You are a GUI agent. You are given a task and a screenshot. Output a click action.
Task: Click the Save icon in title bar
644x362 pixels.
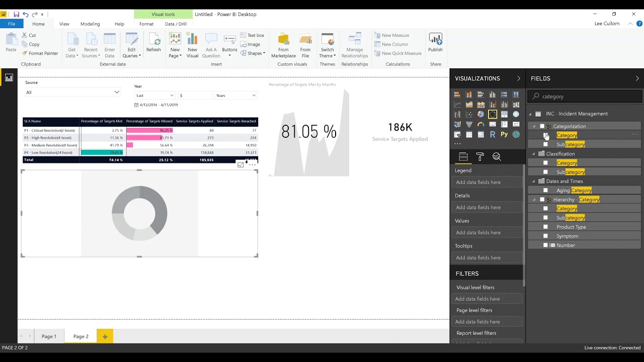(16, 15)
